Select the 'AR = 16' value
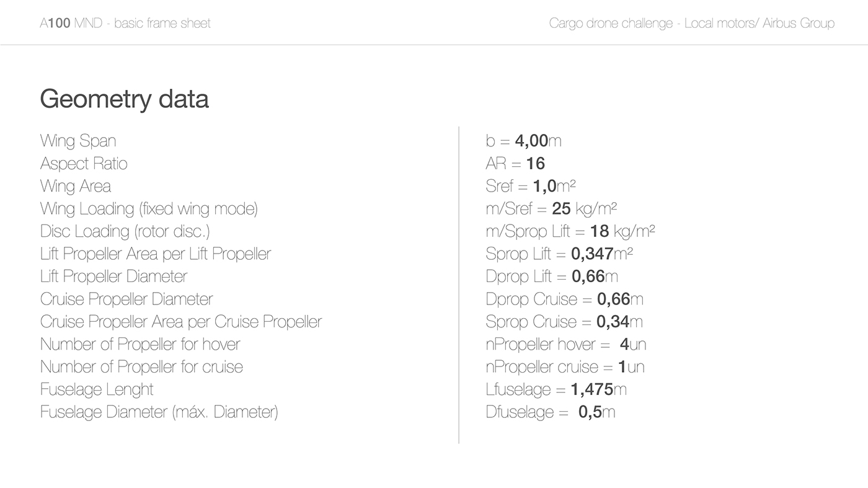Viewport: 868px width, 488px height. point(515,164)
